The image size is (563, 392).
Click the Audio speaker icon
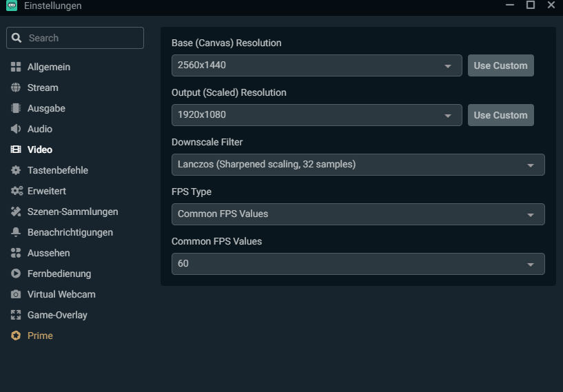pyautogui.click(x=16, y=129)
